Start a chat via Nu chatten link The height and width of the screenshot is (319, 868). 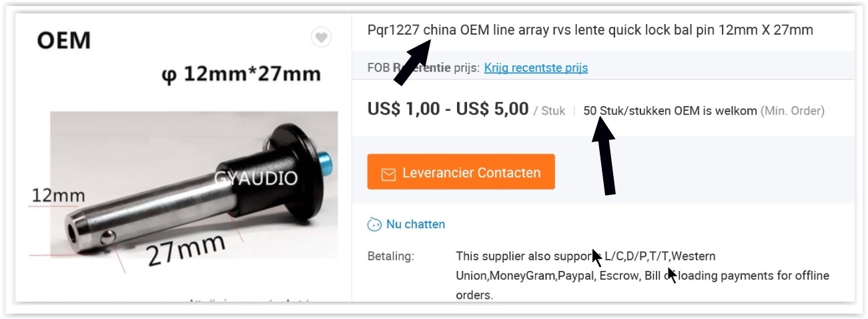415,224
